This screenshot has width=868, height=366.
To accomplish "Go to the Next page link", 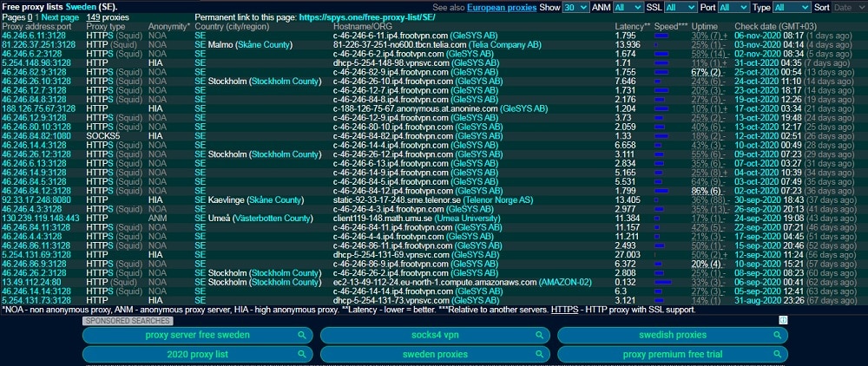I will click(61, 17).
